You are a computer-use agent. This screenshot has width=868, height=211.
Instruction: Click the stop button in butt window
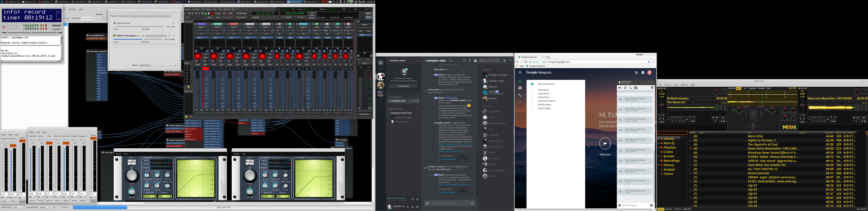[x=9, y=27]
